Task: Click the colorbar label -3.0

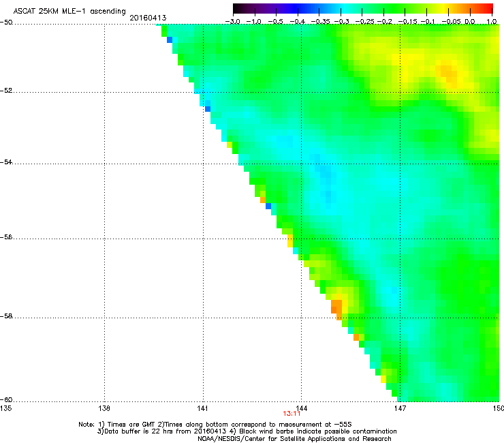Action: click(x=232, y=22)
